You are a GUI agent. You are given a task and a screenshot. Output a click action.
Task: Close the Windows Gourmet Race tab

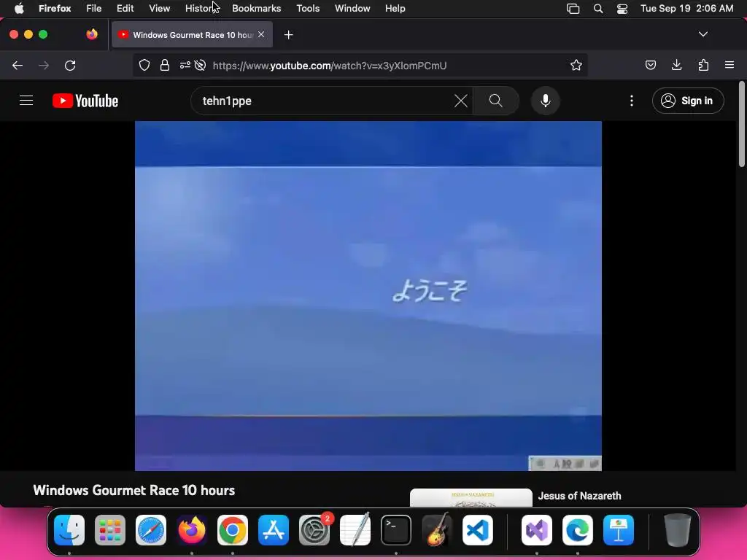point(261,34)
